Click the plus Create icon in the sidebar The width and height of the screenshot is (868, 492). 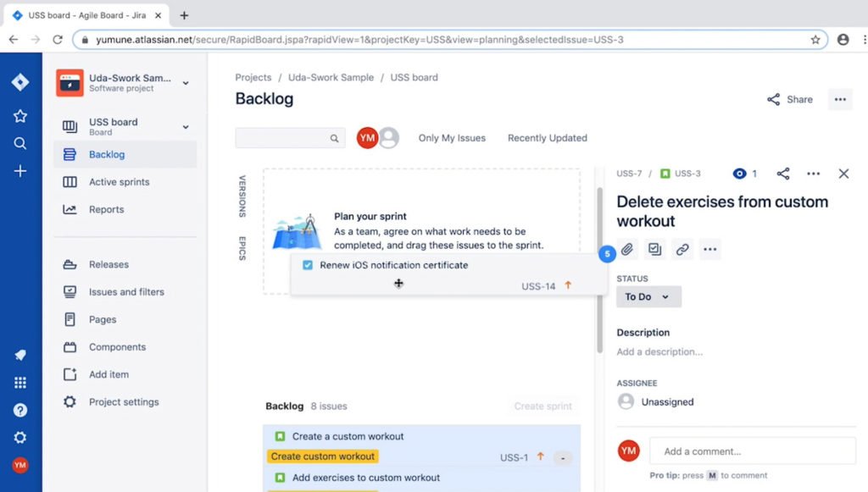point(20,171)
